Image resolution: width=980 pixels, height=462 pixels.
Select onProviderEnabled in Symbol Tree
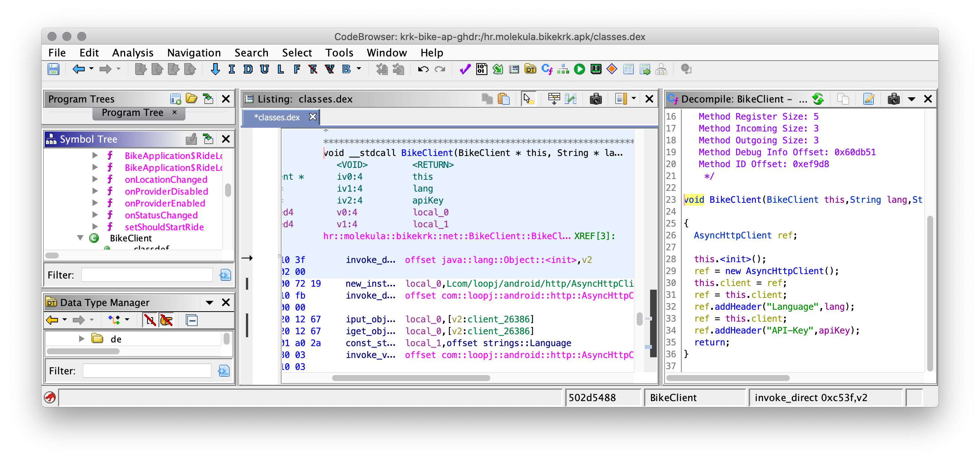pyautogui.click(x=165, y=203)
